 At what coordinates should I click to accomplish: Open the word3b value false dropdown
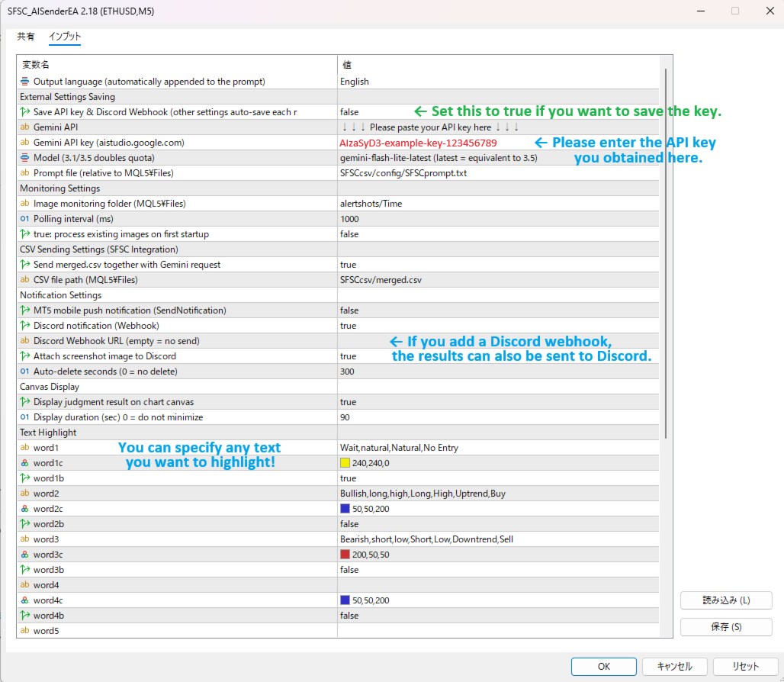click(x=498, y=570)
